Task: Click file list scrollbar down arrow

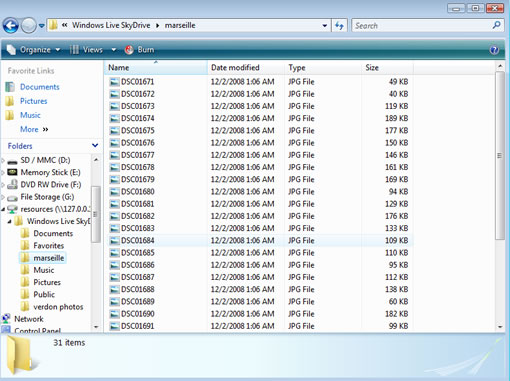Action: [x=500, y=327]
